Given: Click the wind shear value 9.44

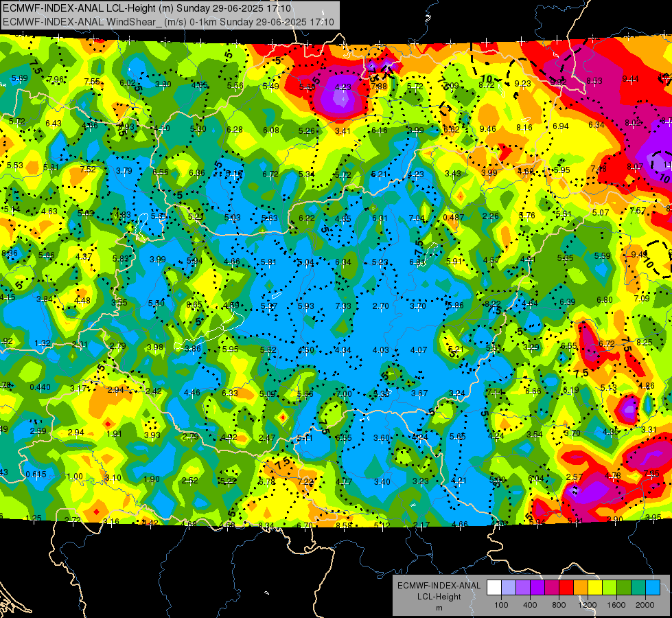Looking at the screenshot, I should pos(630,78).
